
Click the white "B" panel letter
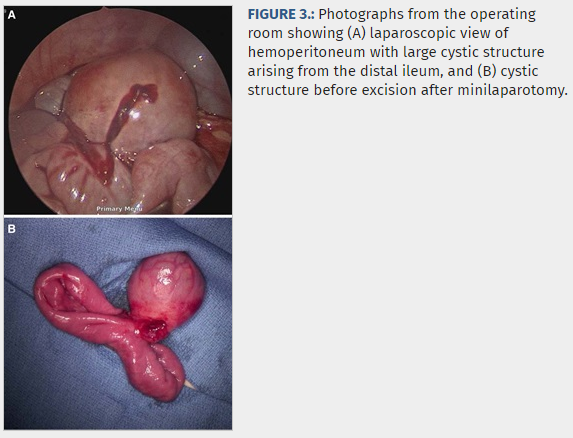coord(12,229)
